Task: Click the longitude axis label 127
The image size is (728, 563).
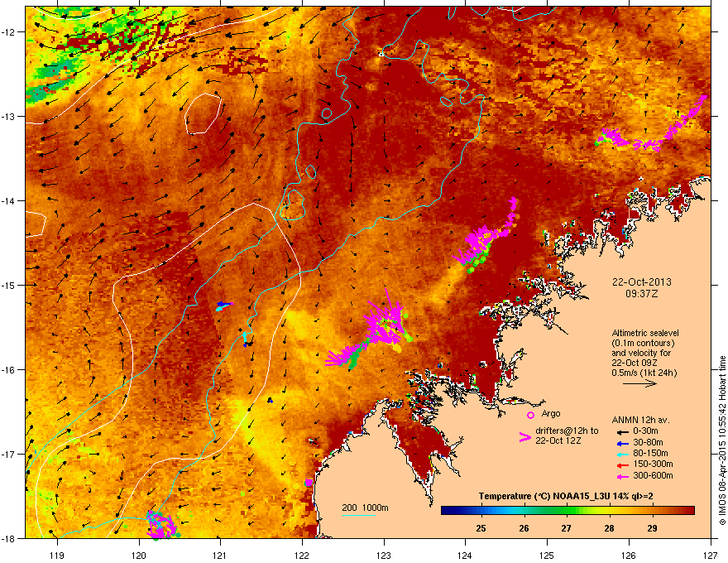Action: [x=711, y=555]
